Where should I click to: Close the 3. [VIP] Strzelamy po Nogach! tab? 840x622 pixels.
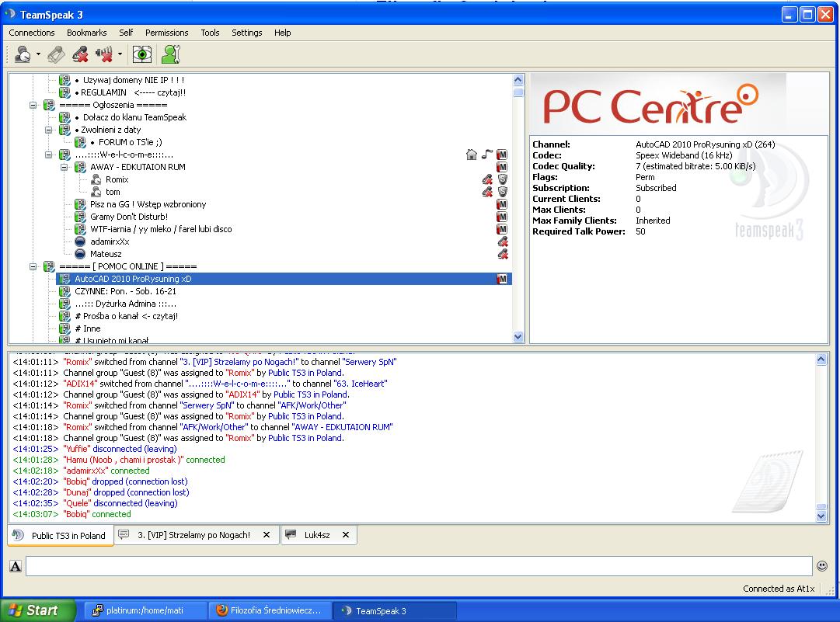point(267,535)
